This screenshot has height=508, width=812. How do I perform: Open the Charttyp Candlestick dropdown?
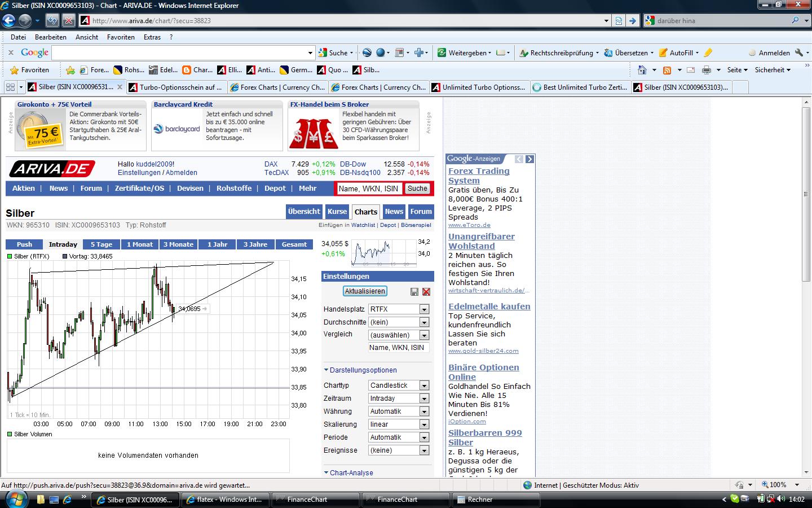[x=399, y=386]
